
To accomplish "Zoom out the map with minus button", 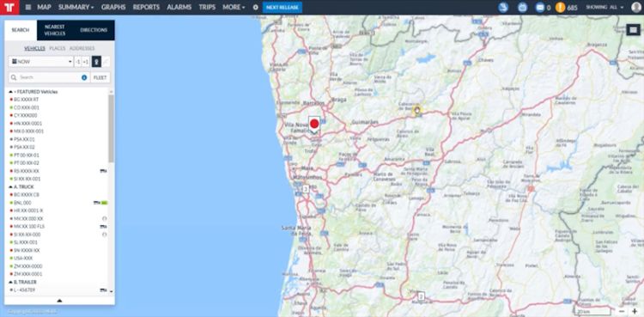I will coord(621,311).
